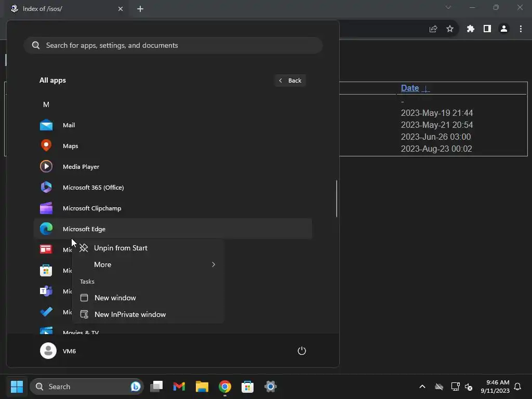Click date 2023-Aug-23 00:02
This screenshot has height=399, width=532.
pyautogui.click(x=436, y=149)
